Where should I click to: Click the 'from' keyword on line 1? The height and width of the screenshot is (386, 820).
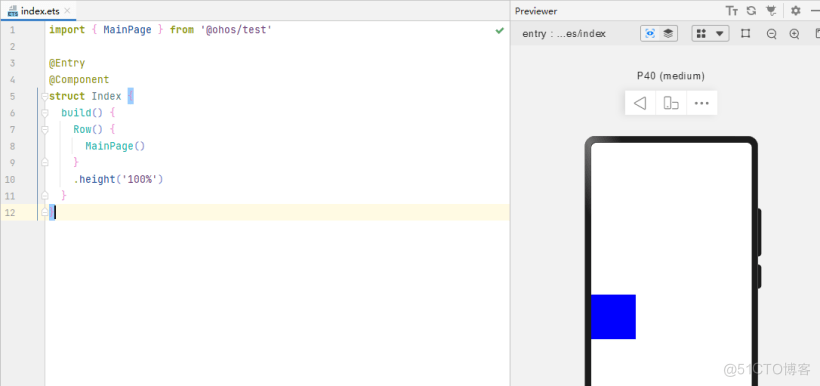[182, 30]
